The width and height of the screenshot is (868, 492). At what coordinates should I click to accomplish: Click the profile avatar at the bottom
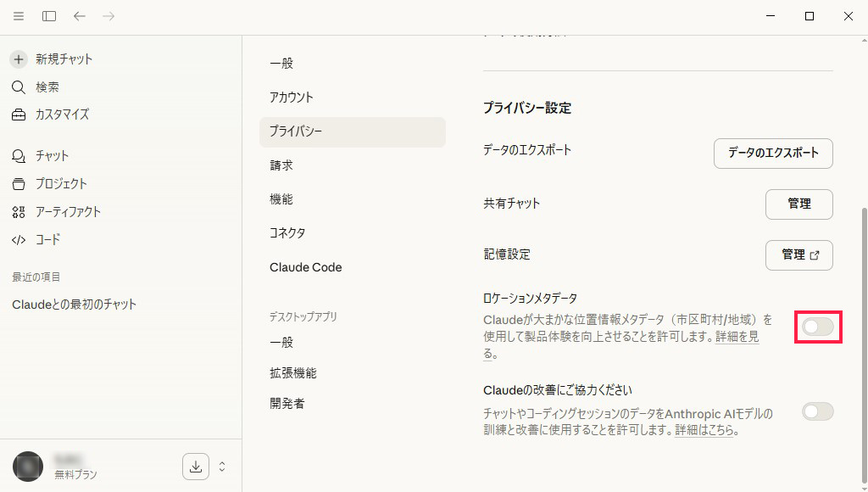pos(27,467)
